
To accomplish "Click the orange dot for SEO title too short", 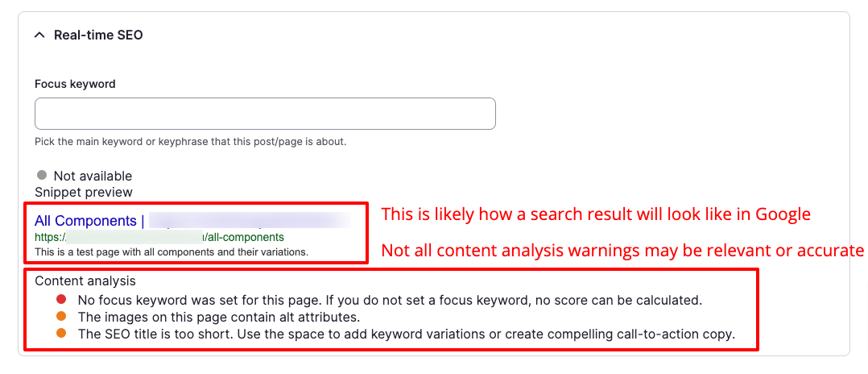I will click(60, 334).
